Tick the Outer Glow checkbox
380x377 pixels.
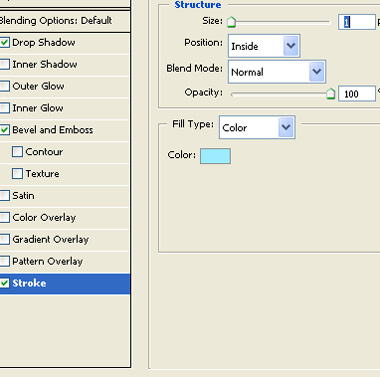tap(4, 86)
